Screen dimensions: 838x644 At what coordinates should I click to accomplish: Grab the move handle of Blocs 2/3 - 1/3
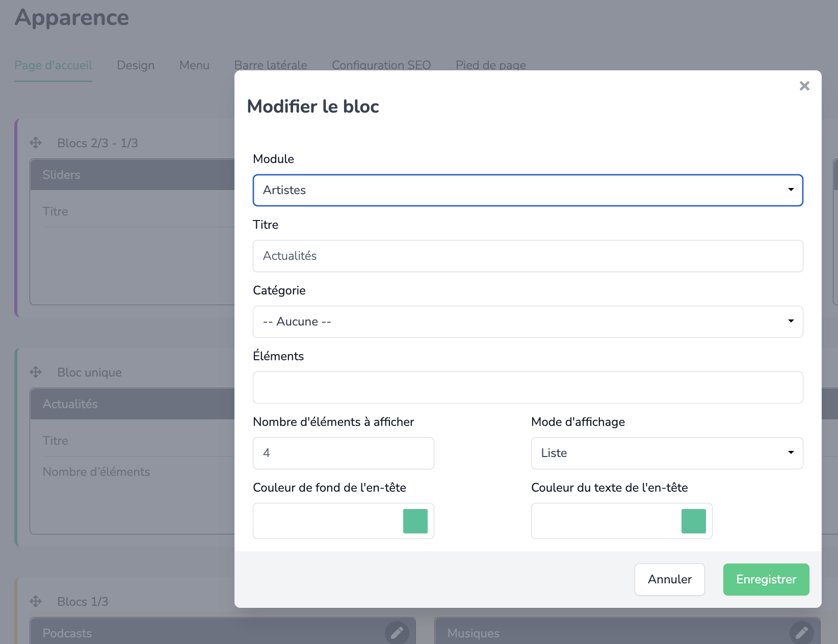36,143
